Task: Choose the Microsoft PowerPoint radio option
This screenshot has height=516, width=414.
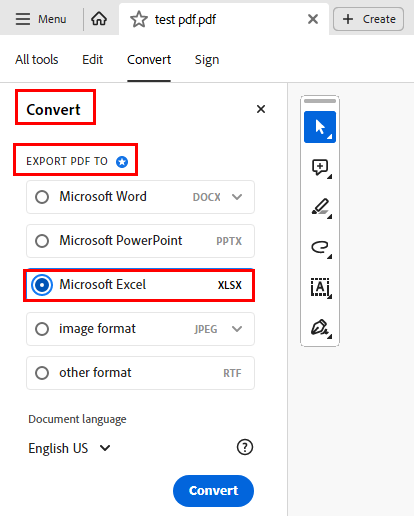Action: click(42, 241)
